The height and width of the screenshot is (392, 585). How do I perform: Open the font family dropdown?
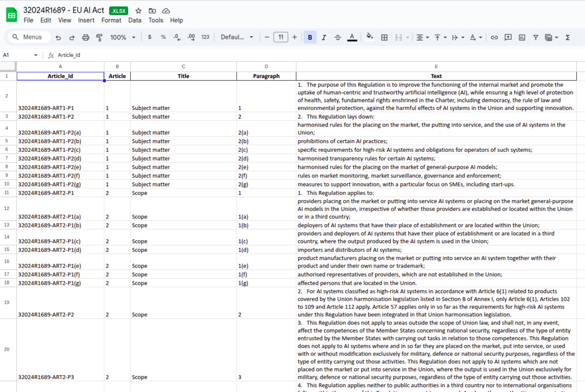[x=237, y=37]
